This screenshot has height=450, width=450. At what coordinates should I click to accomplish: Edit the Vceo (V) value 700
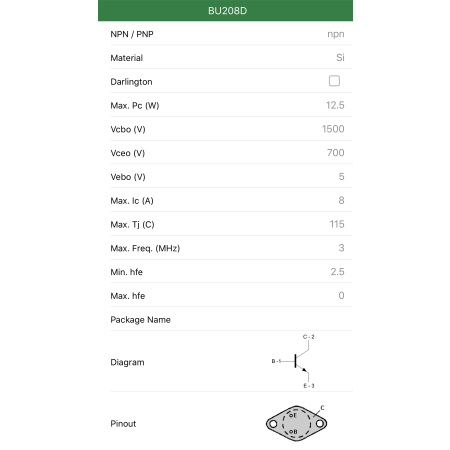coord(335,153)
